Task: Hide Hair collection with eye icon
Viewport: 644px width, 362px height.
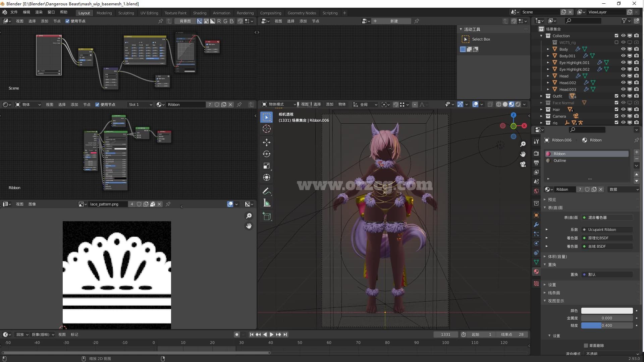Action: (x=623, y=109)
